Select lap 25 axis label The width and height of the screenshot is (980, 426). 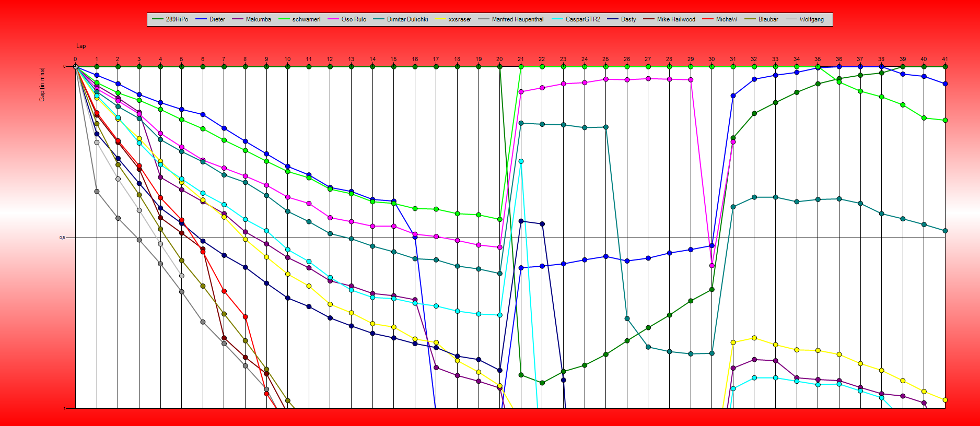point(605,59)
